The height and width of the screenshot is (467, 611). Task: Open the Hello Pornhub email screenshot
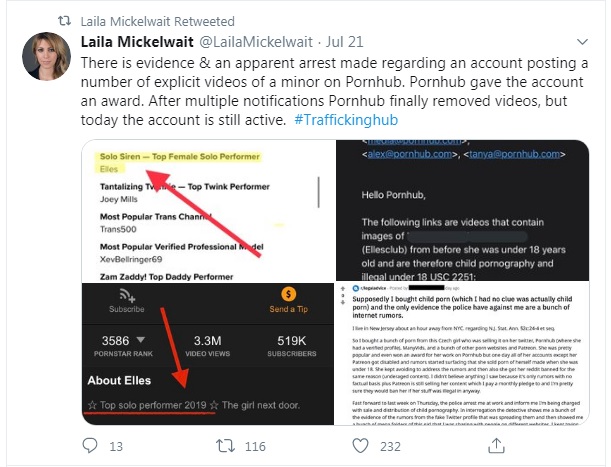[x=463, y=210]
